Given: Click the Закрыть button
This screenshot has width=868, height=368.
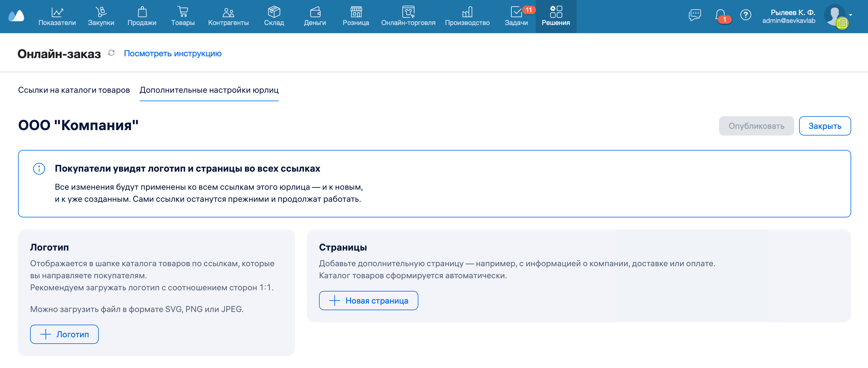Looking at the screenshot, I should tap(825, 126).
